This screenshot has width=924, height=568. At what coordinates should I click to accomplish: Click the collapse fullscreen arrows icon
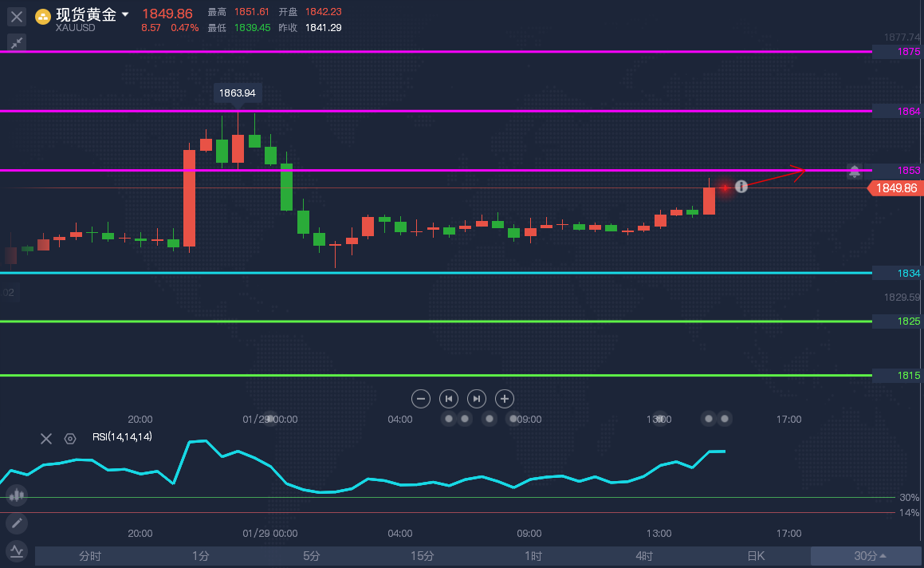pyautogui.click(x=17, y=42)
